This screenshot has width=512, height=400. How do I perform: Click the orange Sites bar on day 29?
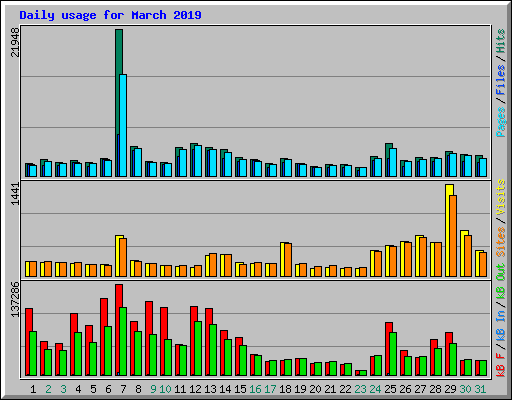[453, 236]
